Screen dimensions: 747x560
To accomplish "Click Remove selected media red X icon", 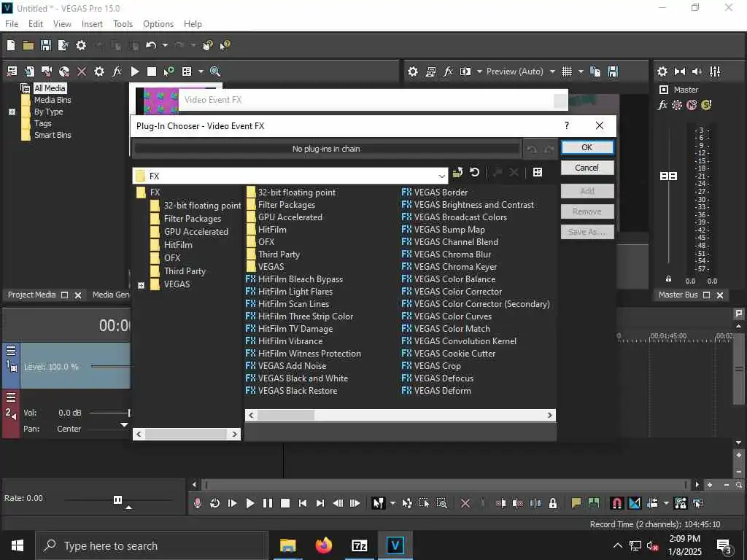I will click(x=82, y=71).
